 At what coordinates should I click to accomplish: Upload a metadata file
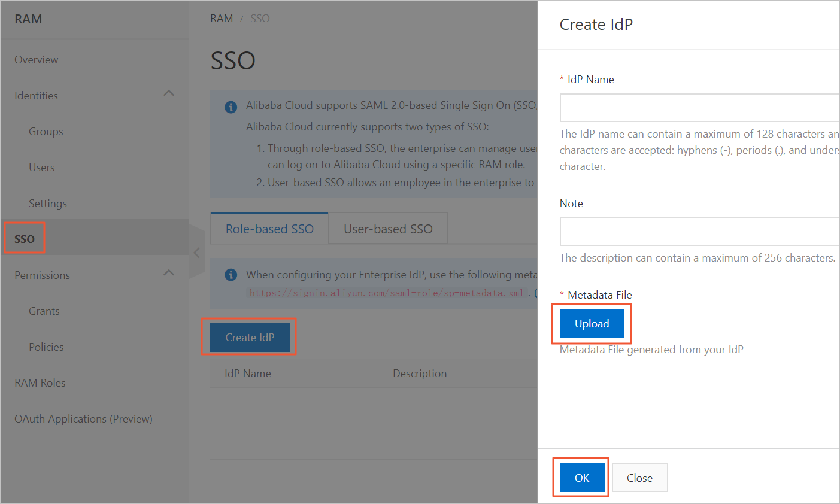coord(592,323)
